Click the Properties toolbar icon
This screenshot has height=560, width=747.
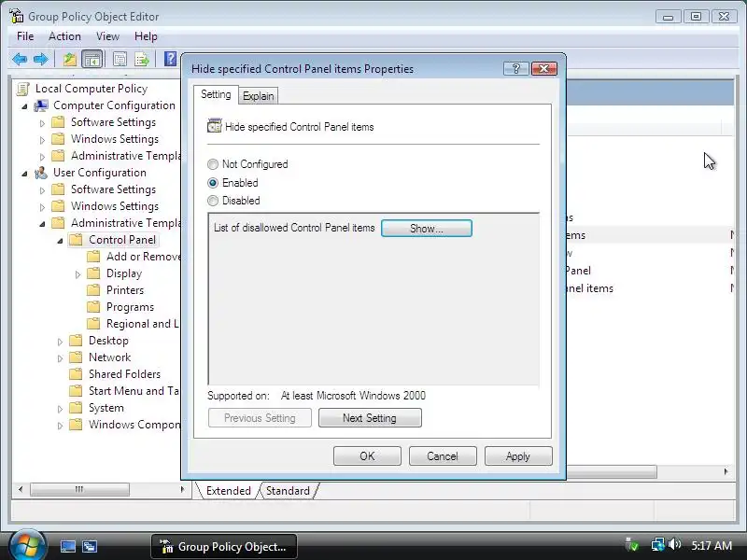(x=120, y=60)
